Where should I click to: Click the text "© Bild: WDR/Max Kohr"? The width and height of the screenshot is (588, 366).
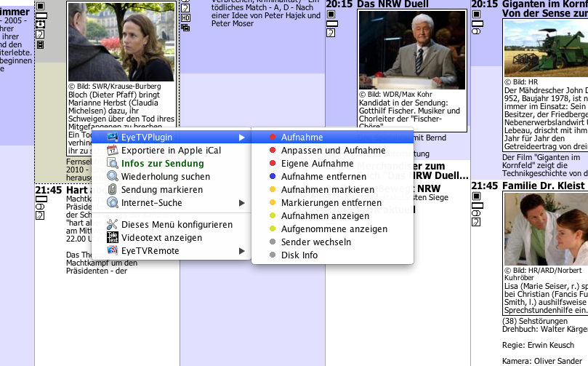[x=395, y=94]
